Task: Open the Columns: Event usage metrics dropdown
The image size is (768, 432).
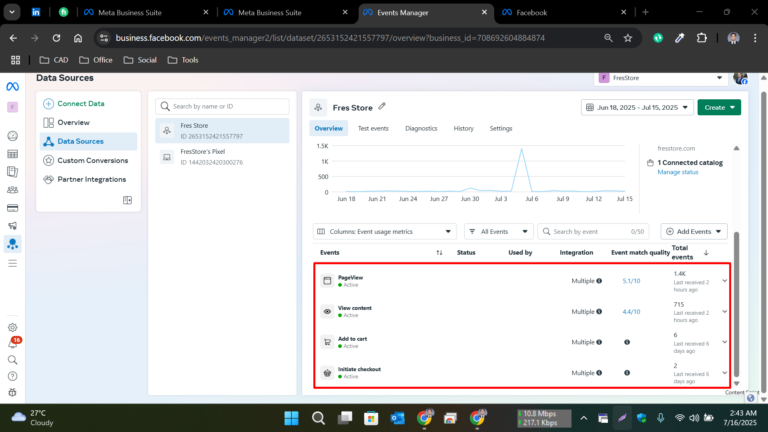Action: pyautogui.click(x=385, y=231)
